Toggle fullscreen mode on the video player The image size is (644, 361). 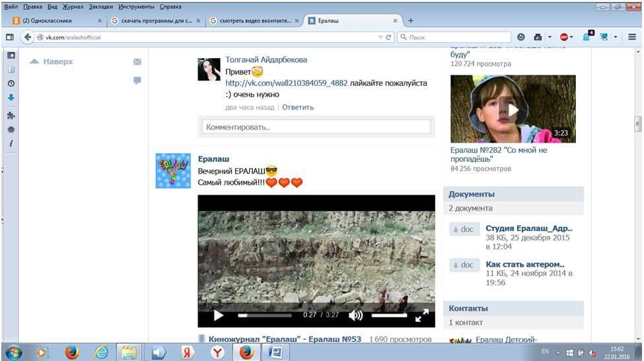click(x=421, y=315)
